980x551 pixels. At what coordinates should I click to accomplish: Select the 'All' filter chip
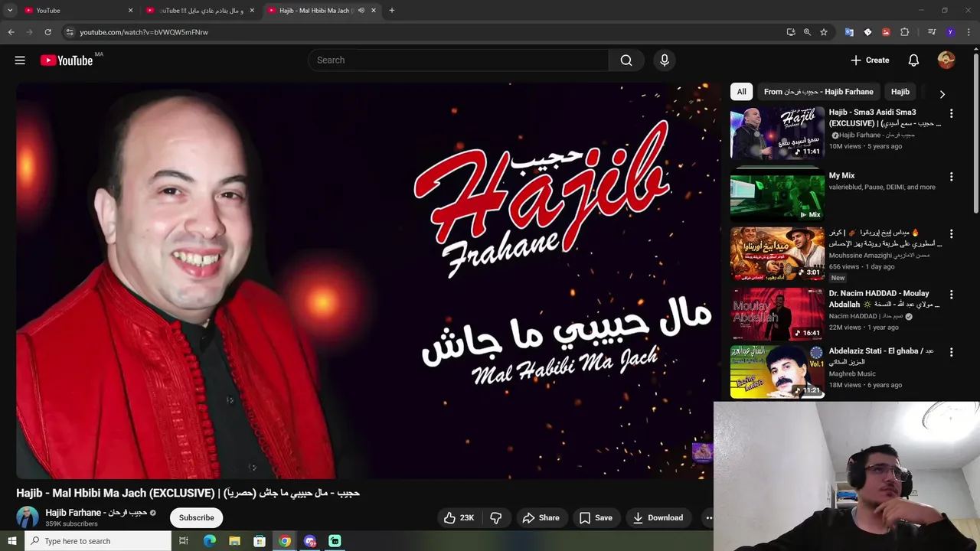pyautogui.click(x=741, y=92)
